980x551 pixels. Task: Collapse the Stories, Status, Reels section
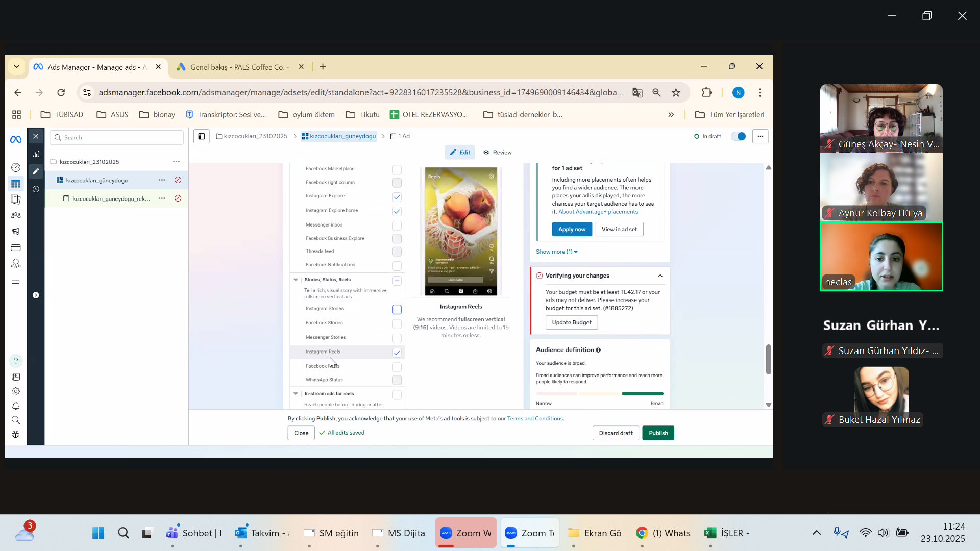click(x=296, y=280)
